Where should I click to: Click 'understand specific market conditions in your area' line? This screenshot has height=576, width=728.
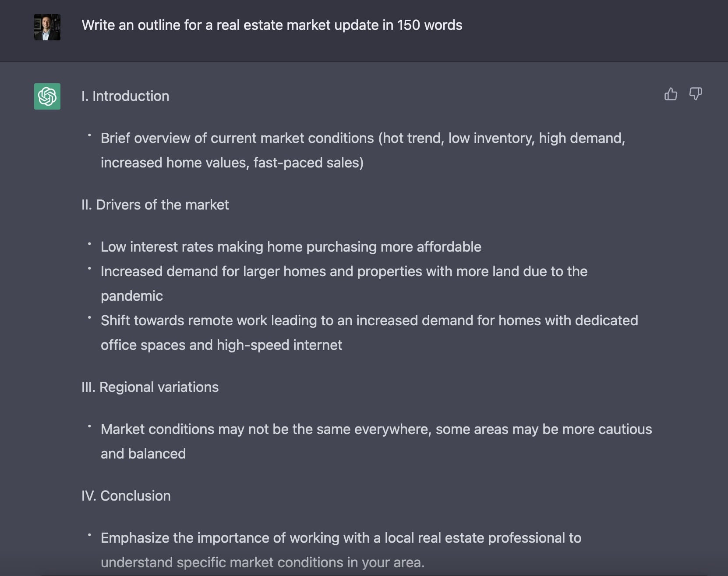[x=263, y=562]
